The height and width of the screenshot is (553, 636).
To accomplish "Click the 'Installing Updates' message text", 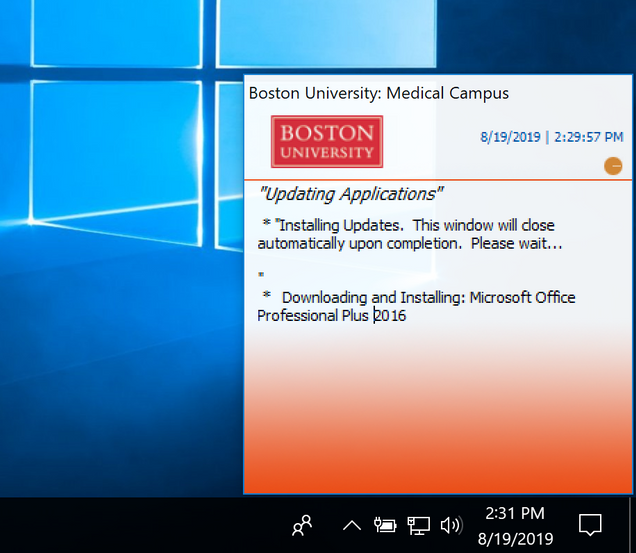I will pyautogui.click(x=410, y=234).
